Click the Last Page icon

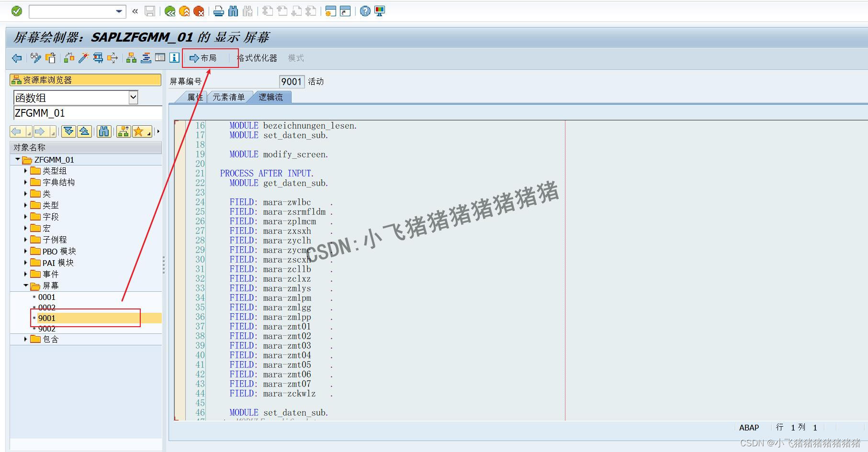pyautogui.click(x=311, y=11)
